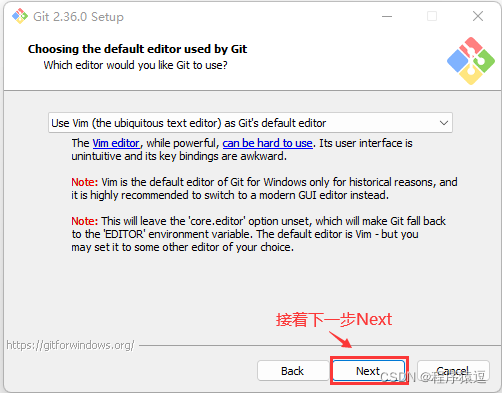Viewport: 502px width, 393px height.
Task: Open the 'Use Vim' default editor combo box
Action: 250,123
